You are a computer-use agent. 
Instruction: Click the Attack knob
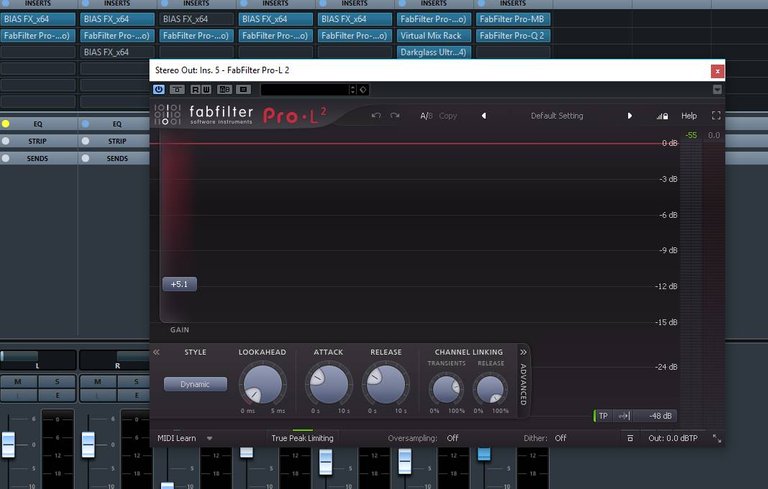pyautogui.click(x=329, y=385)
